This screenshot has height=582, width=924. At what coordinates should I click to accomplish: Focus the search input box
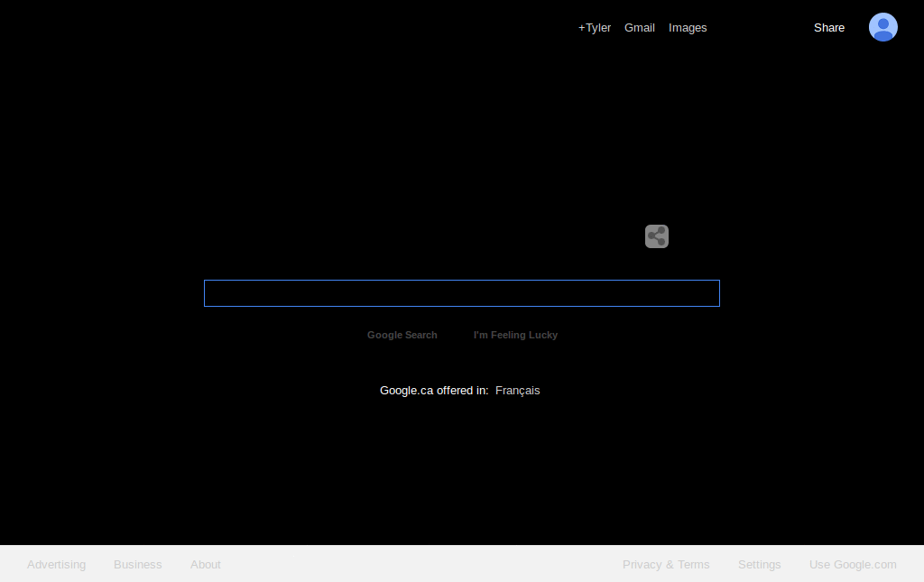[x=461, y=293]
